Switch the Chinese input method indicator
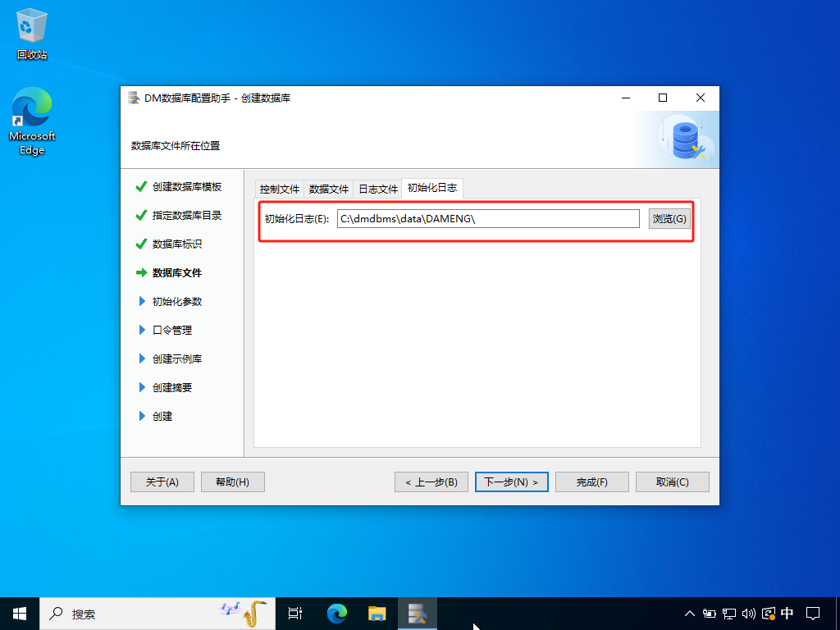Viewport: 840px width, 630px height. tap(787, 614)
